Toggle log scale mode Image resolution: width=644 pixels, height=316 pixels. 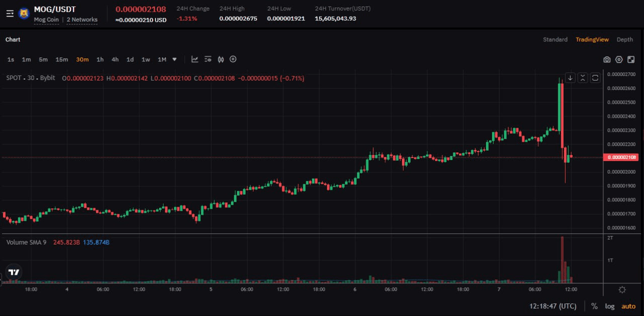[x=610, y=306]
